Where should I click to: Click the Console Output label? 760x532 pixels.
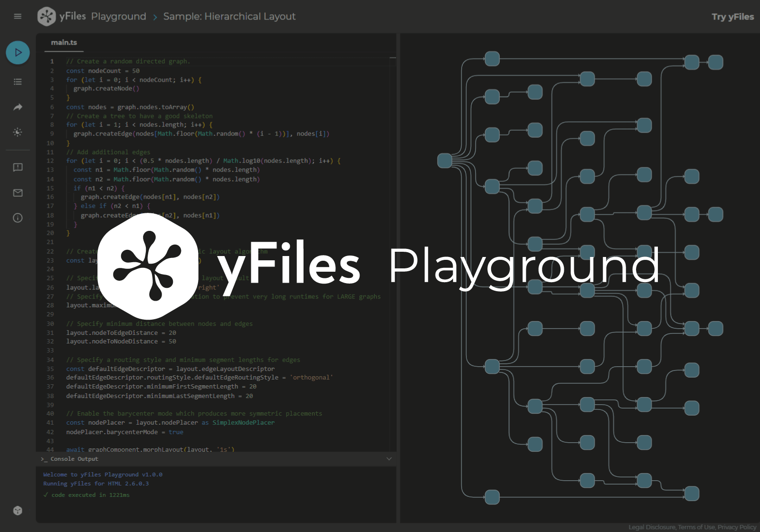pos(74,459)
